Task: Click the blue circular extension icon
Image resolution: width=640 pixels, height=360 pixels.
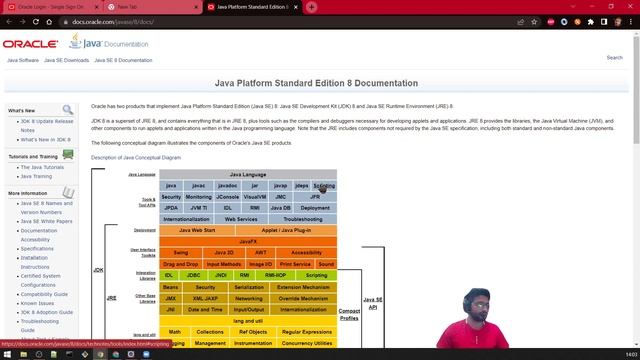Action: coord(564,22)
